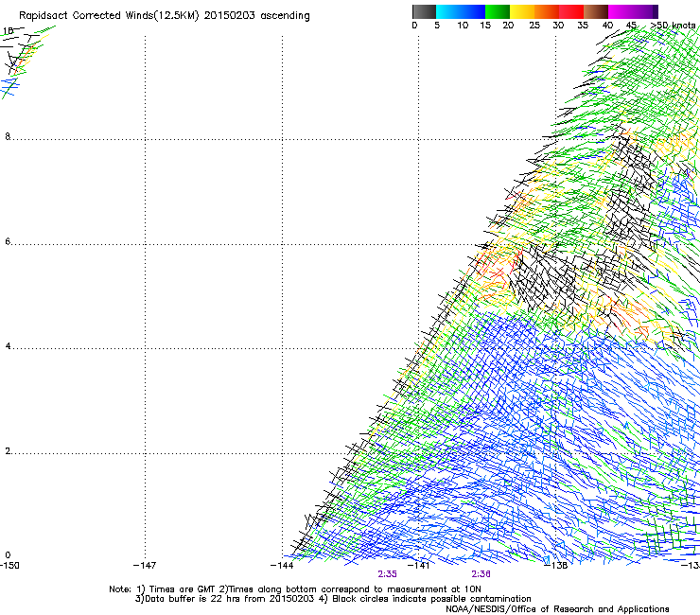
Task: Click the brown 35-40 knots legend segment
Action: pos(596,11)
